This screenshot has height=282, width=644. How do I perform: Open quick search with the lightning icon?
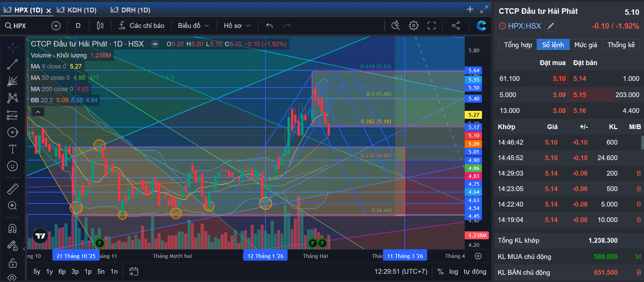pos(396,25)
